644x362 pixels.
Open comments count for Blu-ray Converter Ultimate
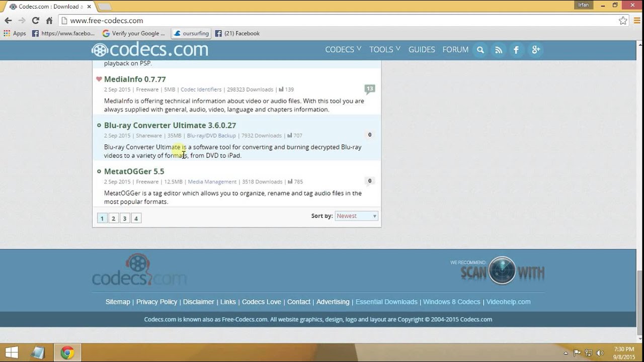(370, 135)
